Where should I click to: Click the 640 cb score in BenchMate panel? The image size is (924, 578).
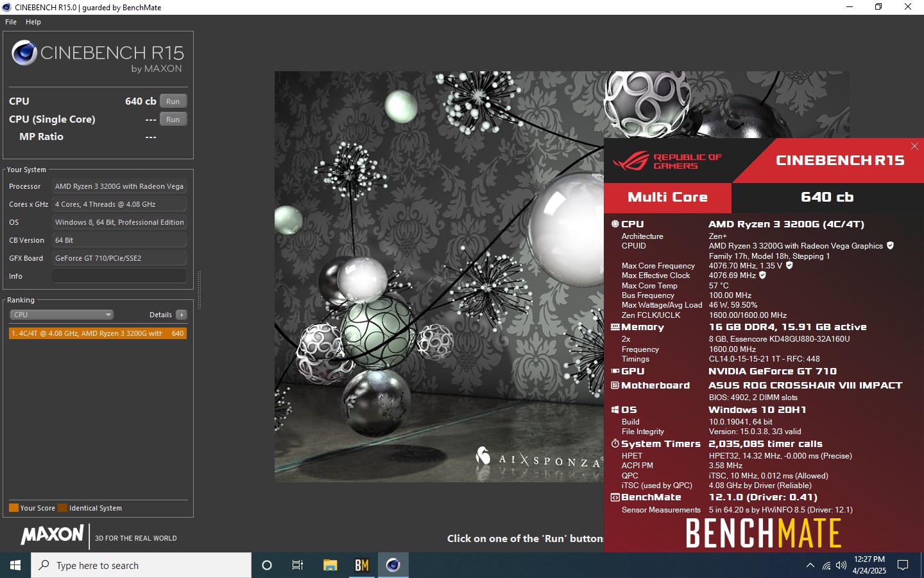coord(827,198)
